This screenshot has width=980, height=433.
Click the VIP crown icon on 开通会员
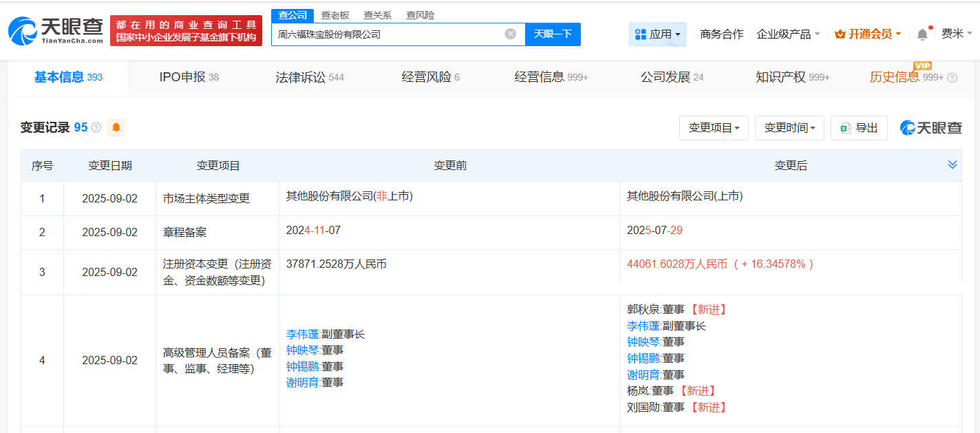[x=840, y=34]
